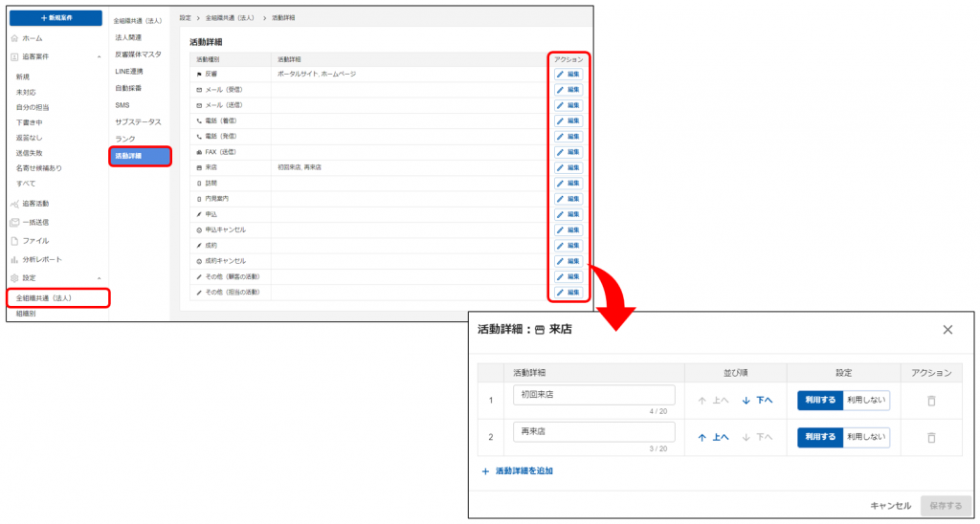Delete the 再来店 row via trash icon
980x524 pixels.
coord(931,438)
